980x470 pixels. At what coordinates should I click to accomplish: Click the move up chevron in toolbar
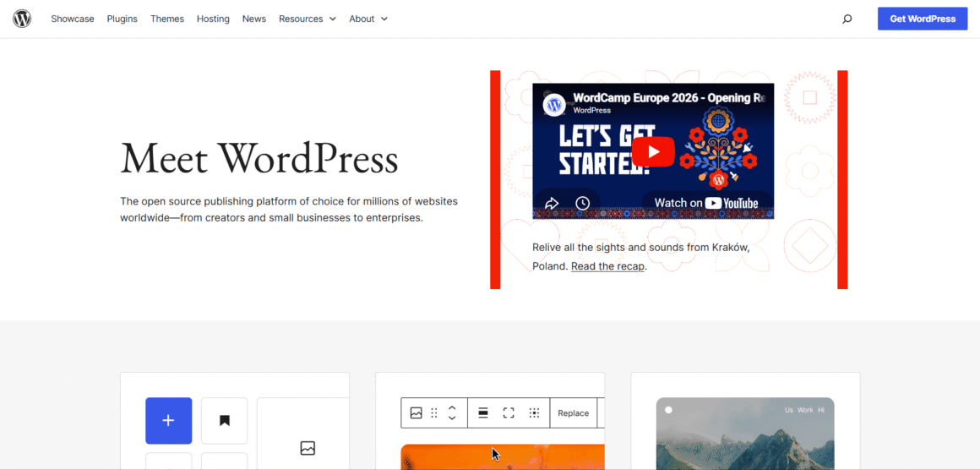point(453,407)
